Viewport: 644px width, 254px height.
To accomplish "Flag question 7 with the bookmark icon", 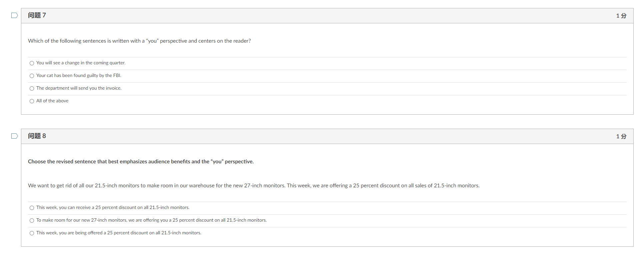I will [x=14, y=15].
